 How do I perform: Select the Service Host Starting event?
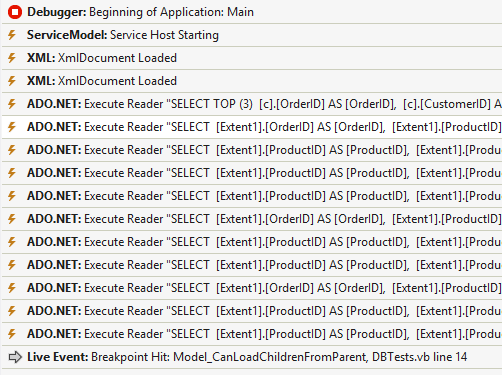tap(252, 35)
